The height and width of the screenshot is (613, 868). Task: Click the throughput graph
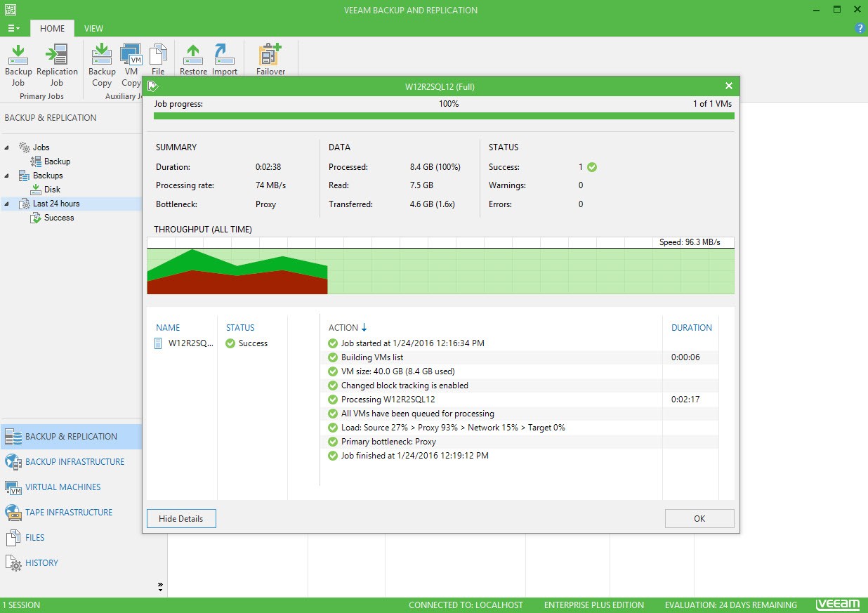tap(440, 265)
